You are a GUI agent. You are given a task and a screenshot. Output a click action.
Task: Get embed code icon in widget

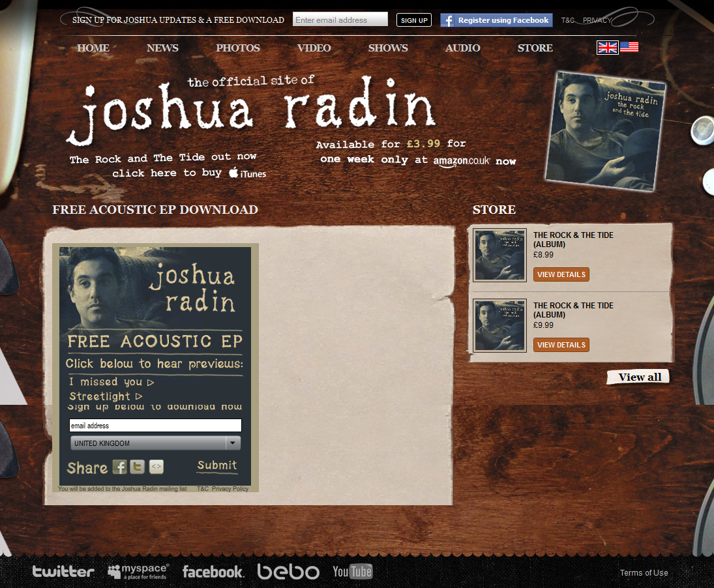(x=156, y=467)
